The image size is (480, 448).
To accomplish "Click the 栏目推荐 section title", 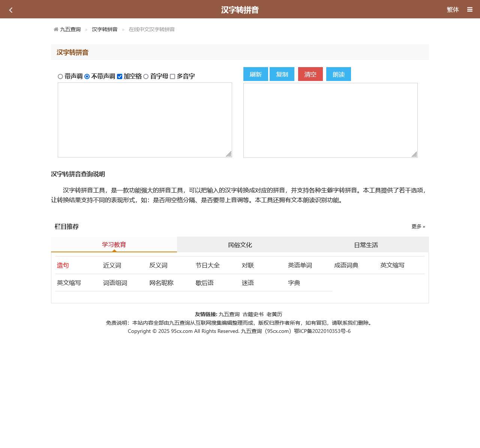I will [x=67, y=226].
